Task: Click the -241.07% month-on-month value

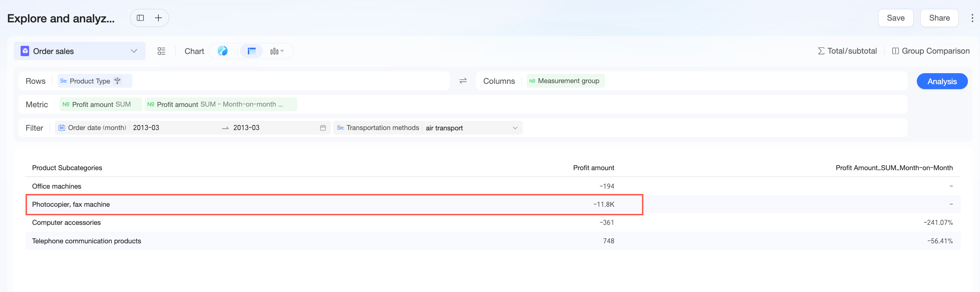Action: coord(938,223)
